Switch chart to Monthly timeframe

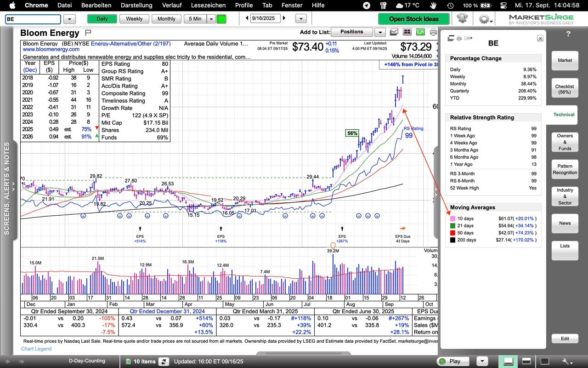pyautogui.click(x=166, y=19)
